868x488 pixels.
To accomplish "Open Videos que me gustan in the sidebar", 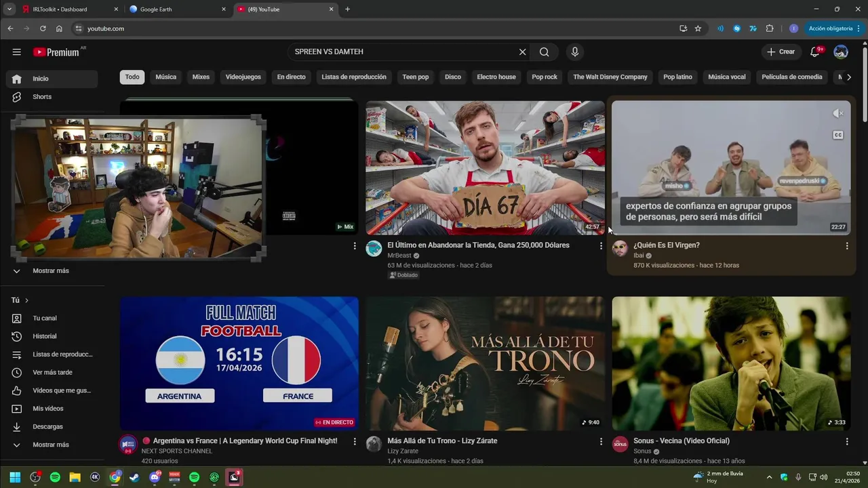I will click(52, 390).
